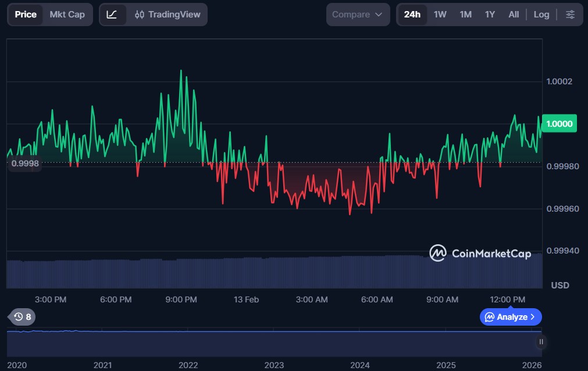Select the 1M time range

pos(465,15)
